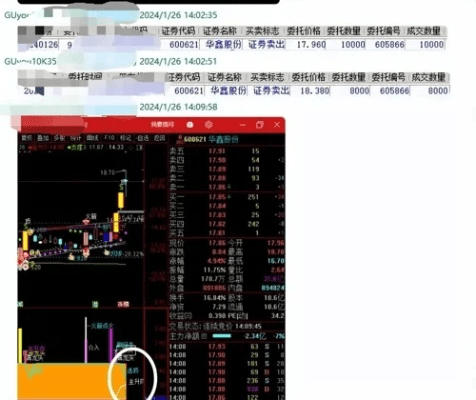Click the tall yellow candlestick at chart top

(x=121, y=200)
